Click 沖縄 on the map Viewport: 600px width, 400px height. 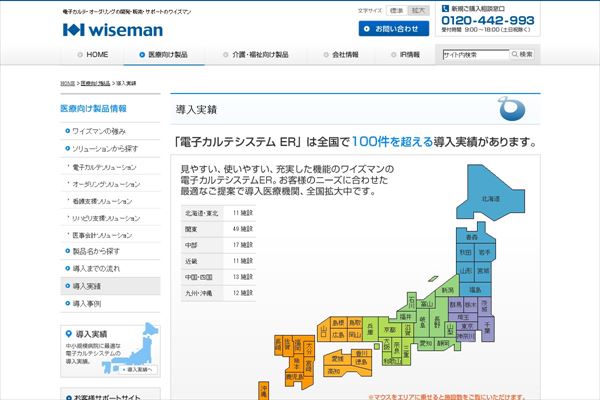263,391
